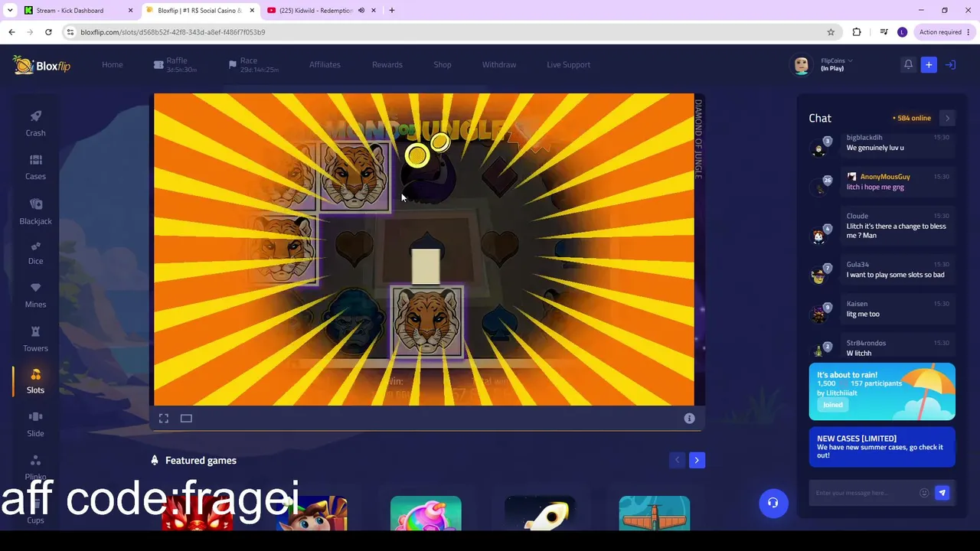This screenshot has height=551, width=980.
Task: Open the Rewards page
Action: [387, 65]
